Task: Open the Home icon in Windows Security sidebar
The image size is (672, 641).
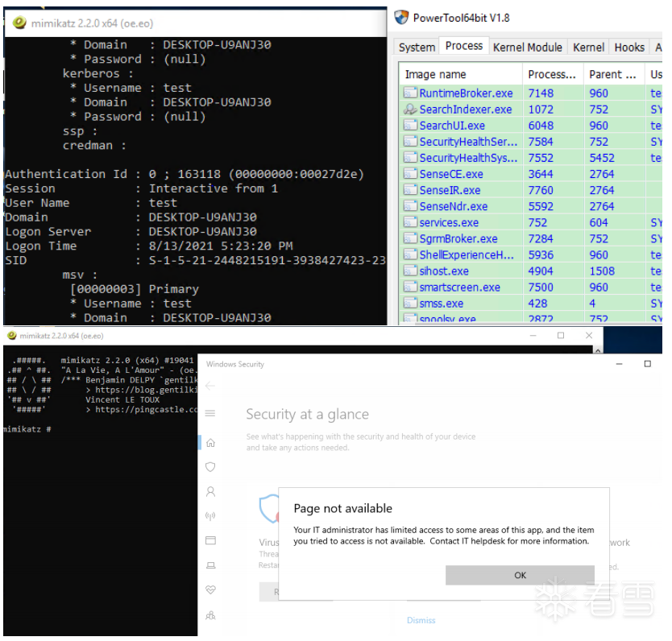Action: (x=210, y=443)
